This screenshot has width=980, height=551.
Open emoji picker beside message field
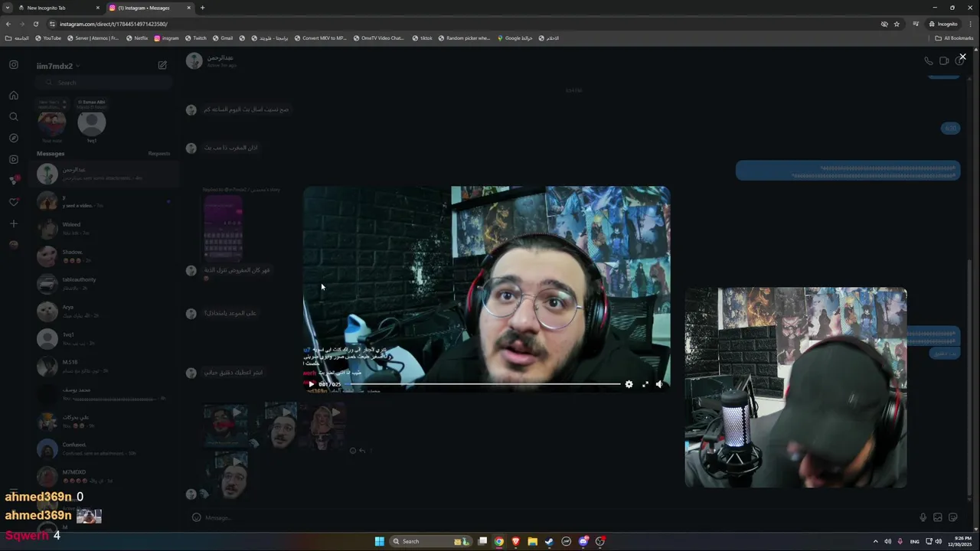(x=196, y=517)
